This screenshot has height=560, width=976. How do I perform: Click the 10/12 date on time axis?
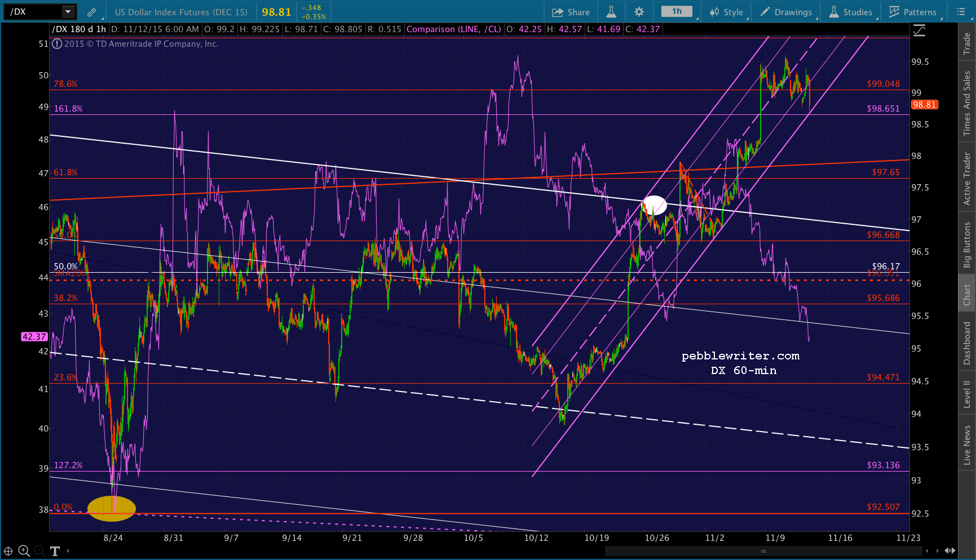click(x=536, y=538)
